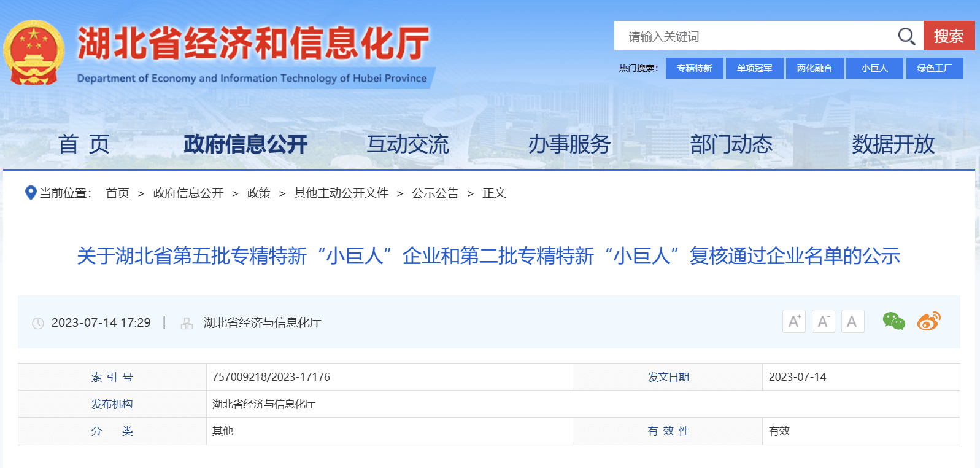The width and height of the screenshot is (980, 468).
Task: Share the article via WeChat icon
Action: pyautogui.click(x=893, y=321)
